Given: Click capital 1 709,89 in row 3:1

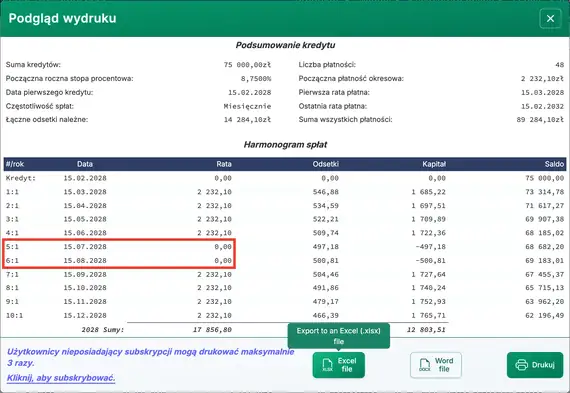Looking at the screenshot, I should tap(429, 219).
